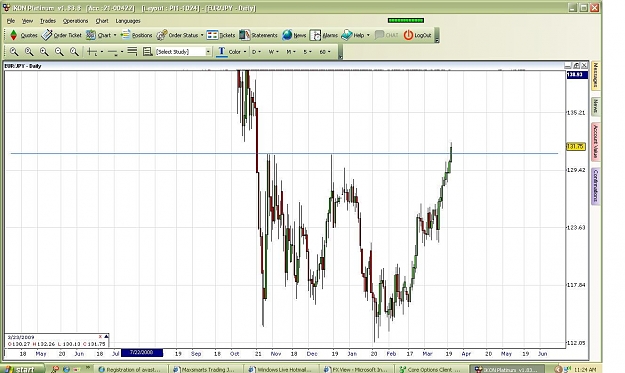
Task: Open the Quotes window from toolbar
Action: tap(23, 35)
